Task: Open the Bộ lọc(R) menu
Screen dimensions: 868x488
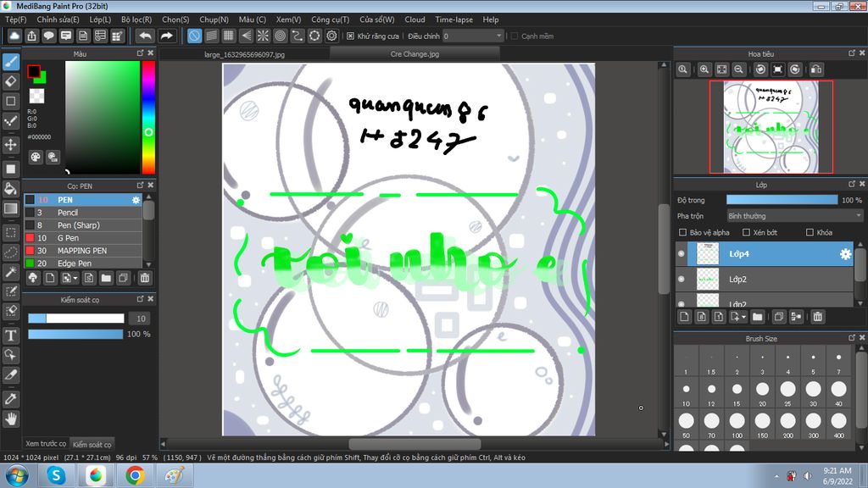Action: point(136,19)
